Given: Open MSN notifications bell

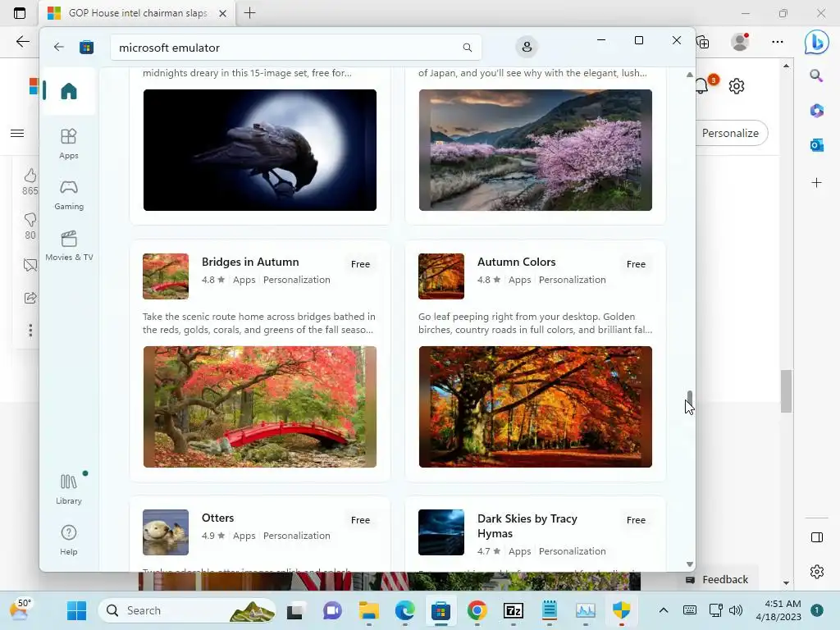Looking at the screenshot, I should pos(703,85).
